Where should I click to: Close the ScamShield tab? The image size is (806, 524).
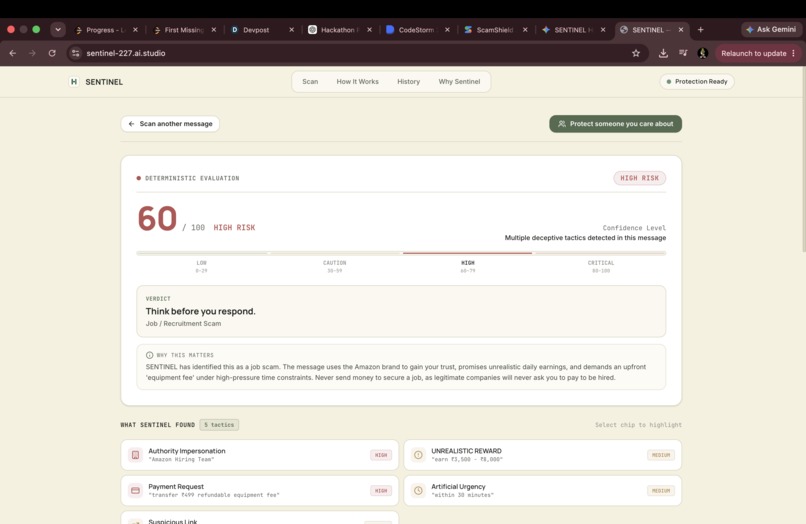(x=525, y=30)
